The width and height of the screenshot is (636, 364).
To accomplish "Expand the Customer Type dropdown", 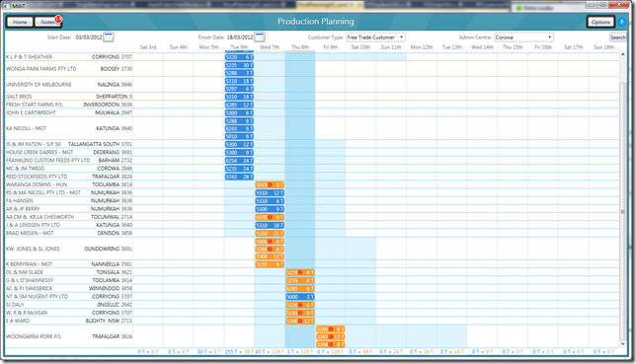I will 375,37.
